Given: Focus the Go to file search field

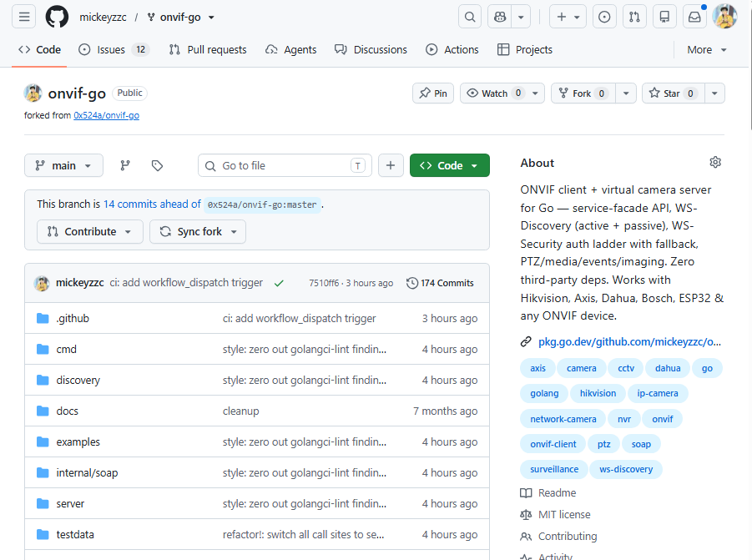Looking at the screenshot, I should point(285,165).
